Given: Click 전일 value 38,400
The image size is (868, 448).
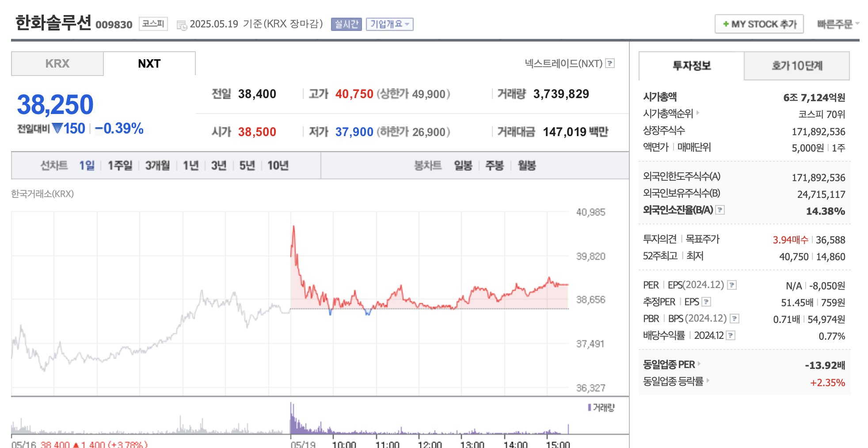Looking at the screenshot, I should click(x=257, y=94).
